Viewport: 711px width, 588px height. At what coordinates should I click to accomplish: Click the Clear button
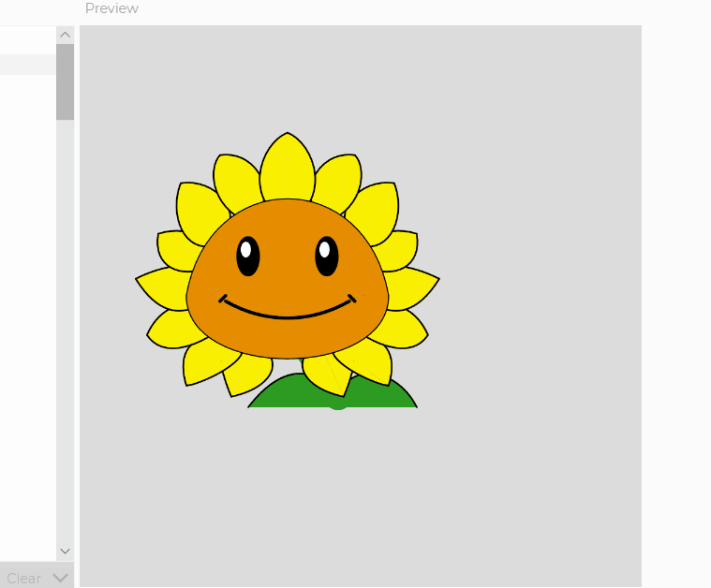(24, 578)
